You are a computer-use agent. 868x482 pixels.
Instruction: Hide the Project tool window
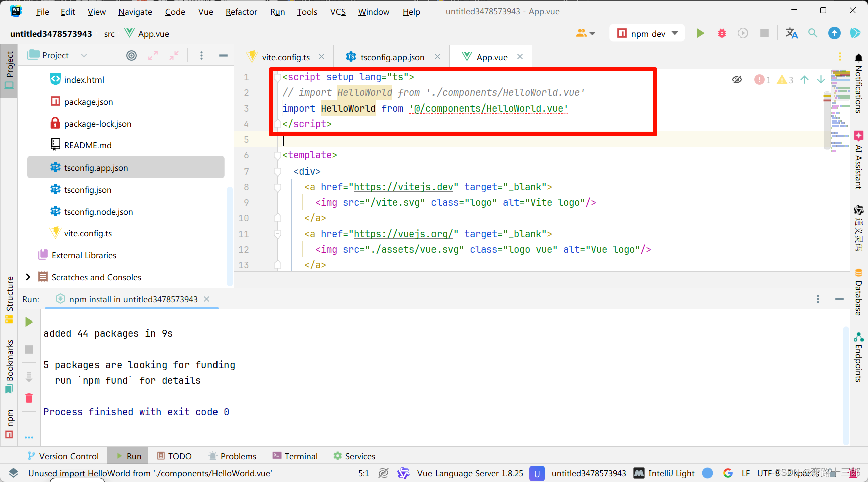223,56
